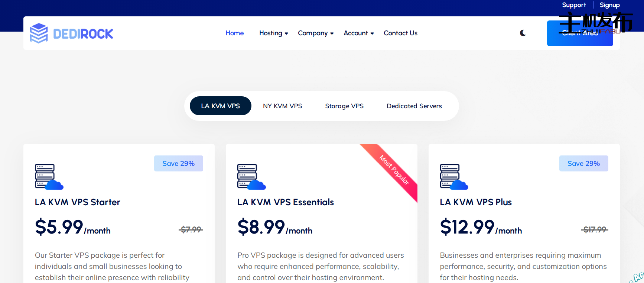644x283 pixels.
Task: Click the DediRock logo icon
Action: 39,33
